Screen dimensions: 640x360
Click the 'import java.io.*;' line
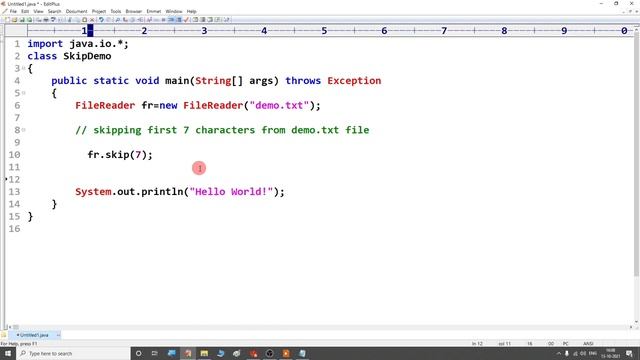(78, 44)
